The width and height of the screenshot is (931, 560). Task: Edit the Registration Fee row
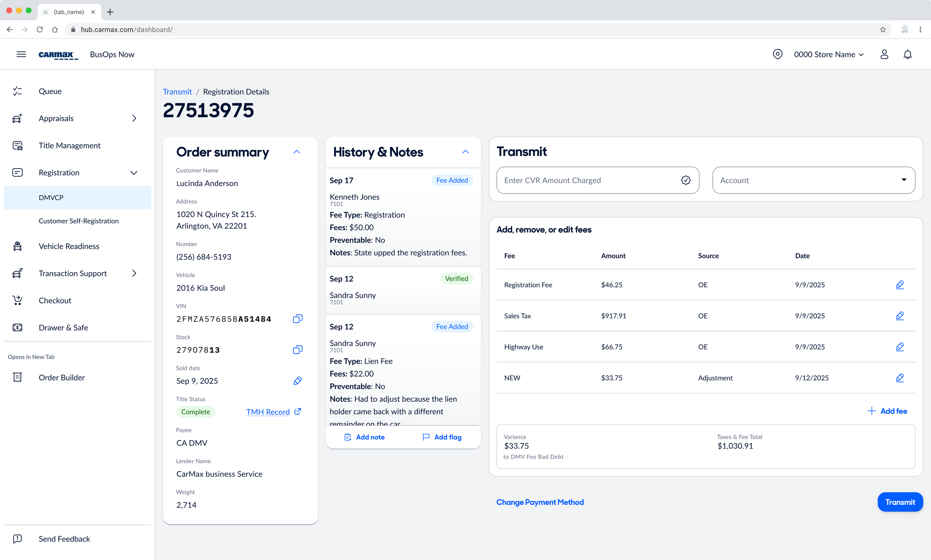coord(899,285)
